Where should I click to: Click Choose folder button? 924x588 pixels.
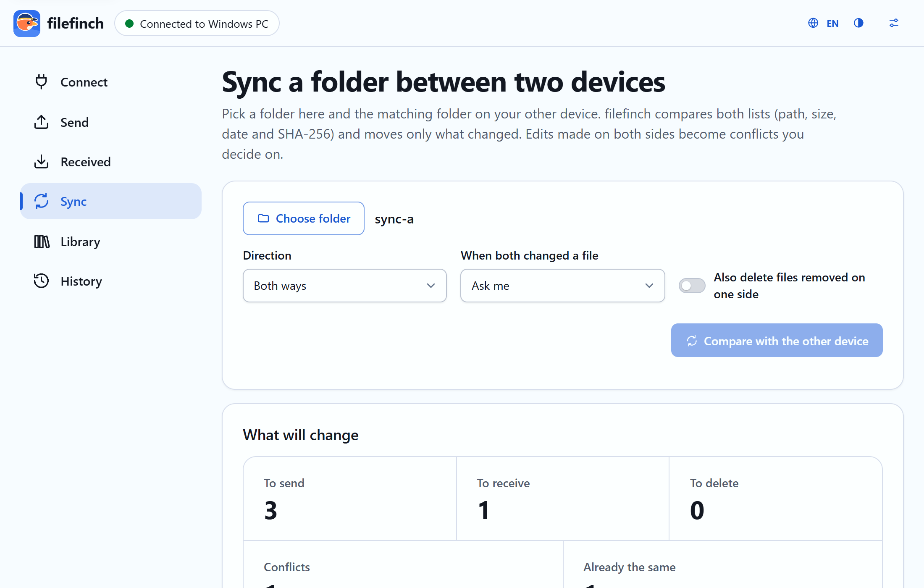303,218
